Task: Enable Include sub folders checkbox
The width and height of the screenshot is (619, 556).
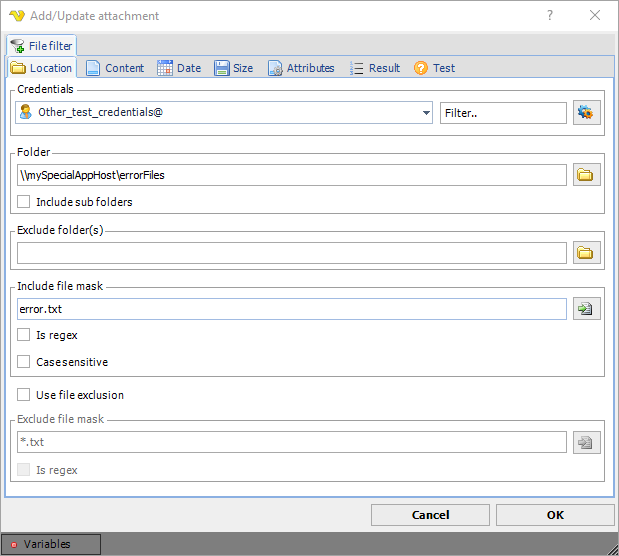Action: tap(24, 202)
